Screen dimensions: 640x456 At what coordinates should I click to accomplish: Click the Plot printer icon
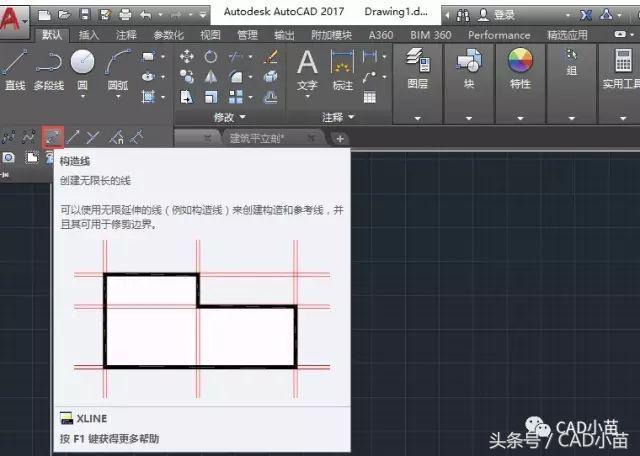pyautogui.click(x=125, y=16)
